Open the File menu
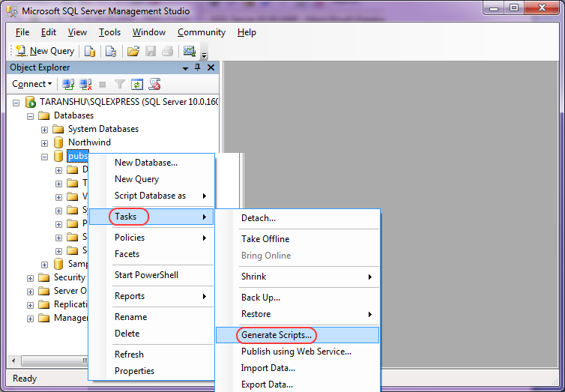The width and height of the screenshot is (565, 392). 22,32
